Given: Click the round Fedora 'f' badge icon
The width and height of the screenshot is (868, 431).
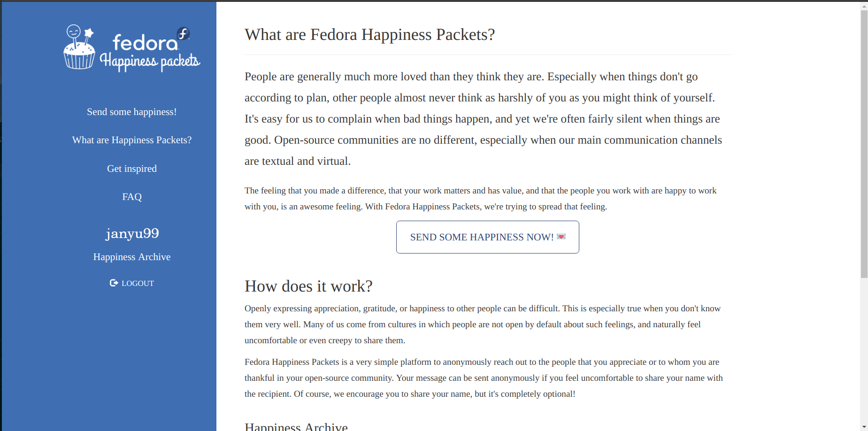Looking at the screenshot, I should (183, 33).
